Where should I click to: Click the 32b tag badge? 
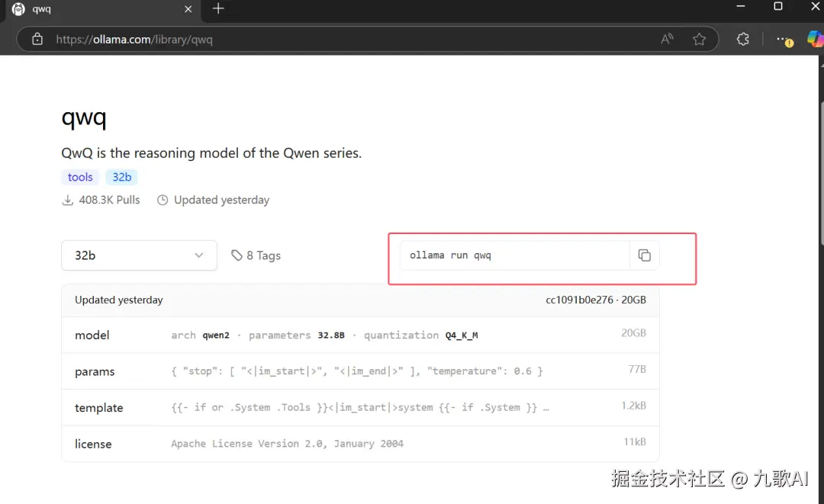(122, 177)
